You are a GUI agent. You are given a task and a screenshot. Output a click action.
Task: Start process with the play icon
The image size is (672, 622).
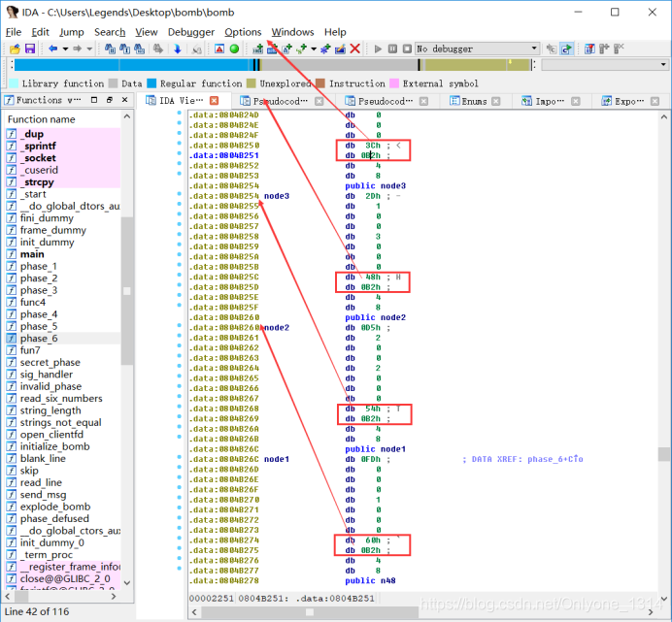coord(378,49)
